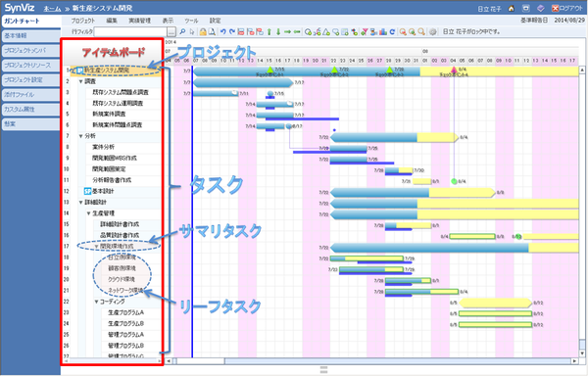This screenshot has width=588, height=376.
Task: Click the blue undo arrow icon
Action: tap(222, 32)
